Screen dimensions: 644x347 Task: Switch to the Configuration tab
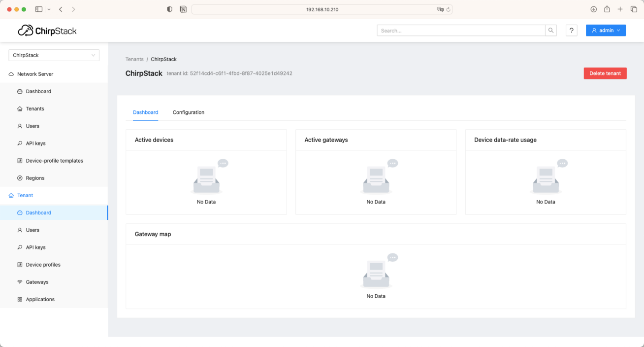click(x=188, y=112)
